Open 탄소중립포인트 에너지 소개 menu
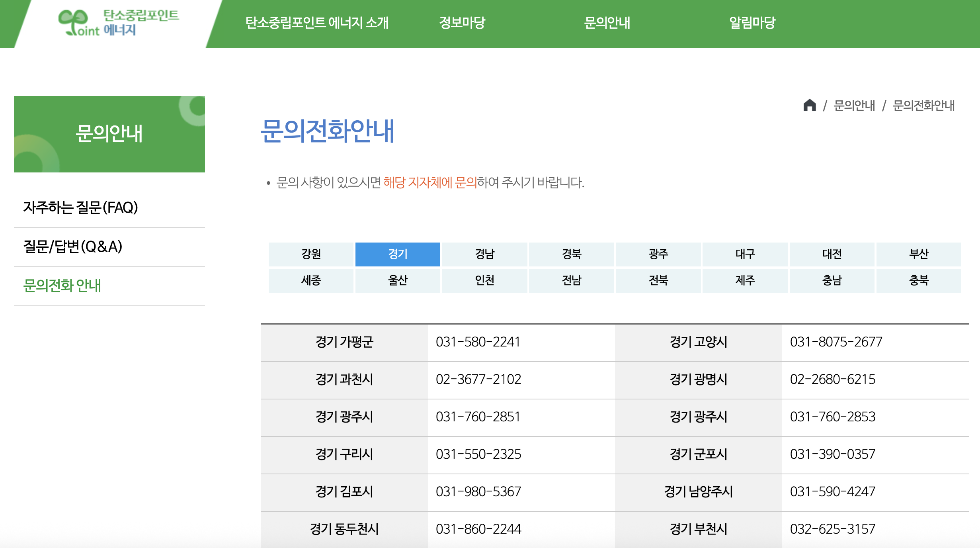This screenshot has height=548, width=980. coord(316,23)
